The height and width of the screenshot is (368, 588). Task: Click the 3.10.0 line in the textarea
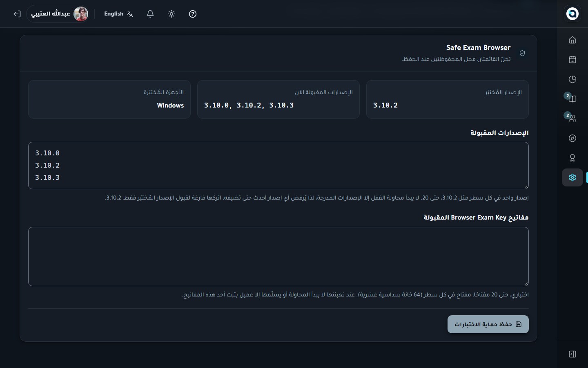click(x=47, y=153)
